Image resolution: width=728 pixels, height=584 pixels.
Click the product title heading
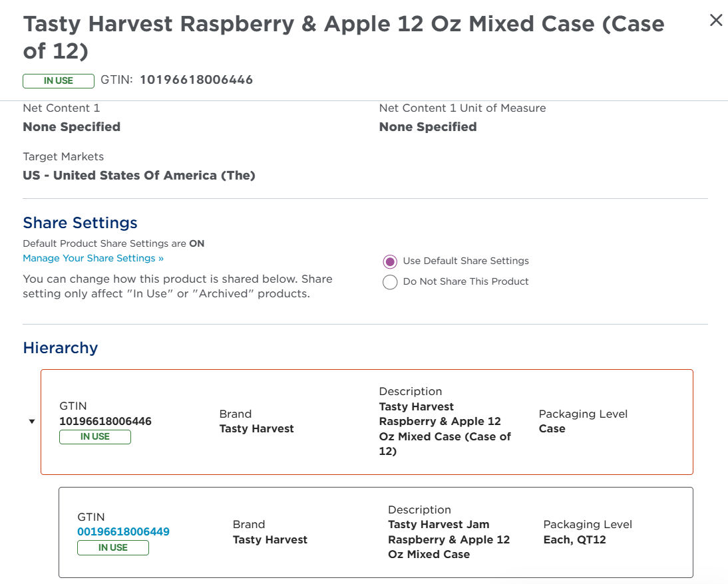point(343,37)
